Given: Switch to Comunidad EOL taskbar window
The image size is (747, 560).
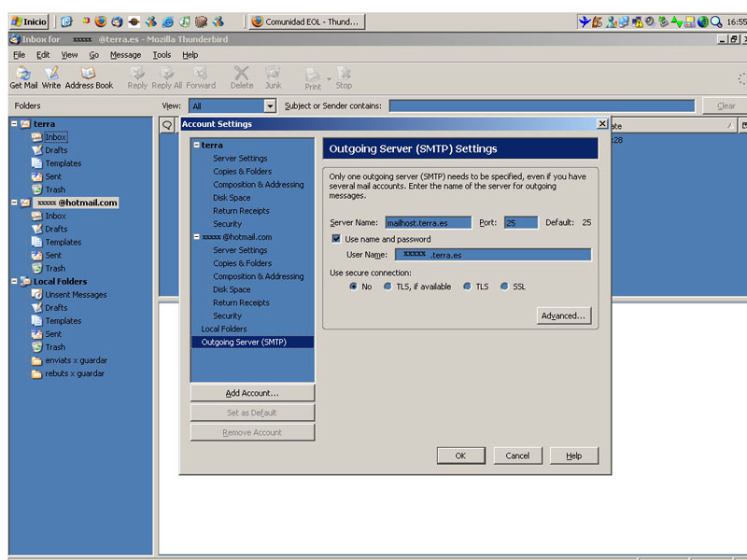Looking at the screenshot, I should coord(307,21).
